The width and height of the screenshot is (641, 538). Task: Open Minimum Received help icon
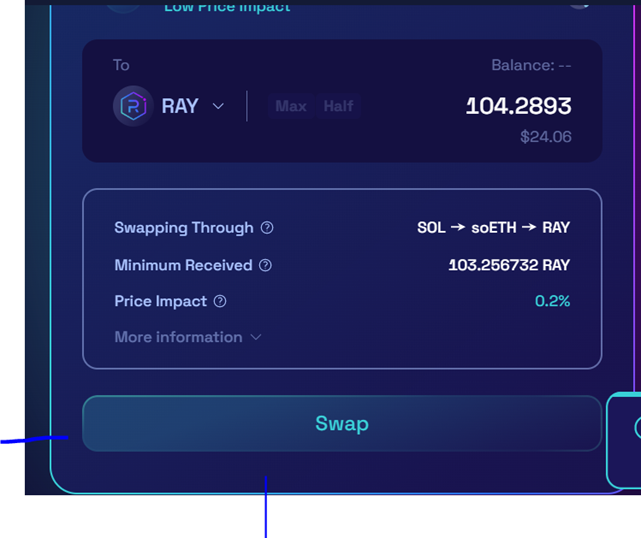click(265, 265)
